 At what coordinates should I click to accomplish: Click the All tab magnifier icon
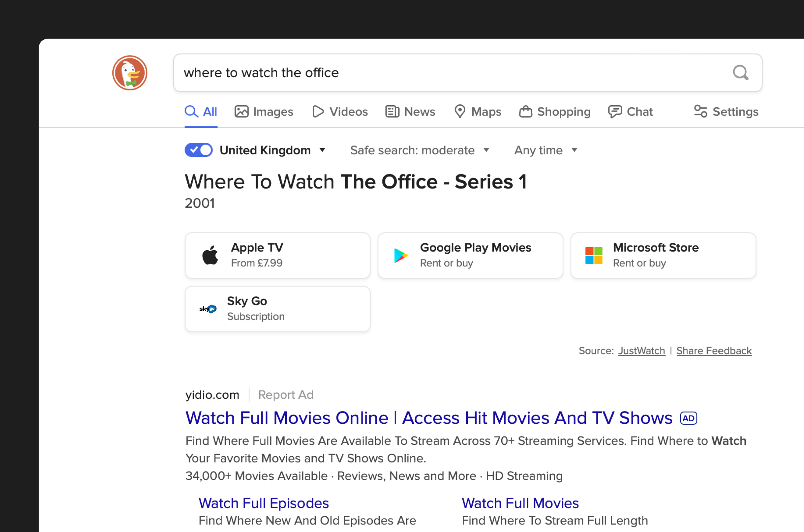(191, 111)
